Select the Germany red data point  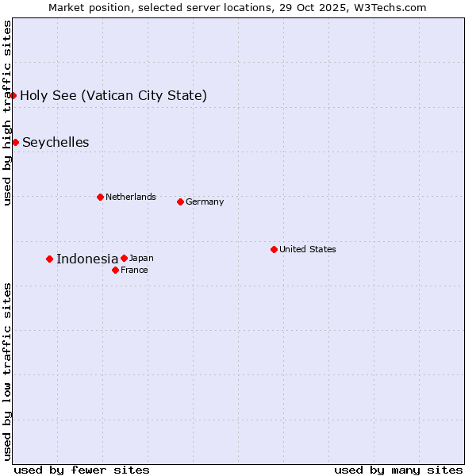click(180, 202)
